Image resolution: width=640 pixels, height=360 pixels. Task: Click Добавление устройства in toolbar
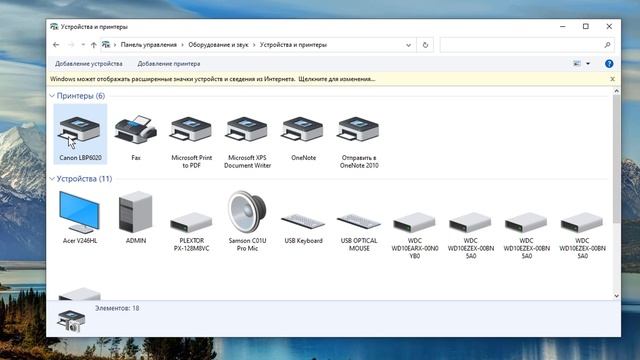click(89, 64)
